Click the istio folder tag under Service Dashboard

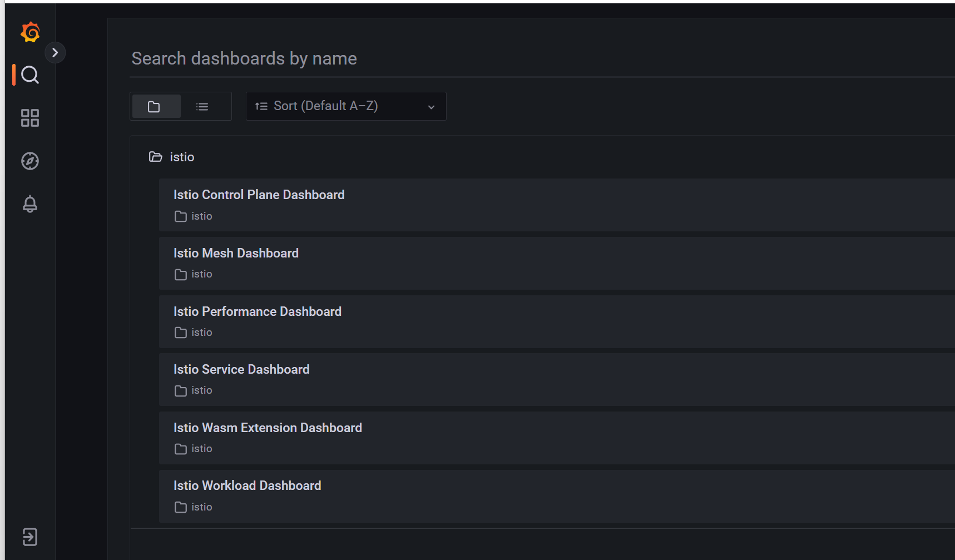194,390
